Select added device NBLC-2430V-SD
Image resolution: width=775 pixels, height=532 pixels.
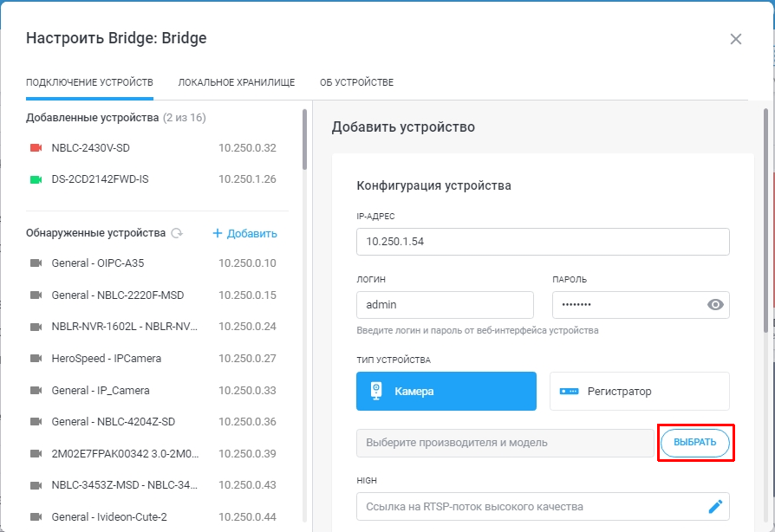tap(153, 147)
